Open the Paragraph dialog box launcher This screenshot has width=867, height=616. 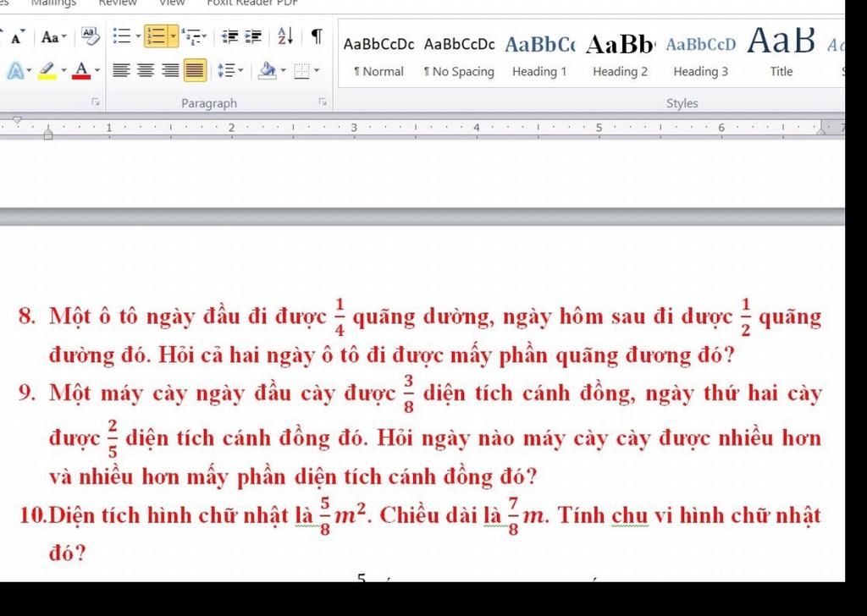pos(323,102)
